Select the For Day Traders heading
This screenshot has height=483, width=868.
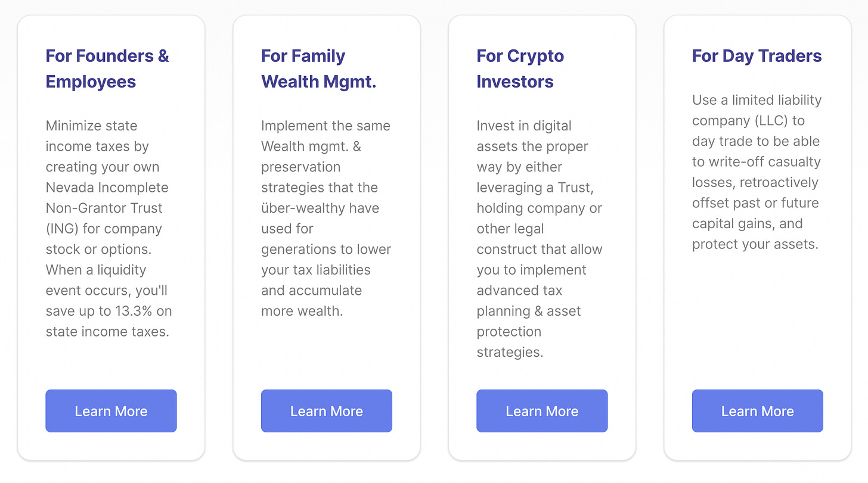pos(757,55)
